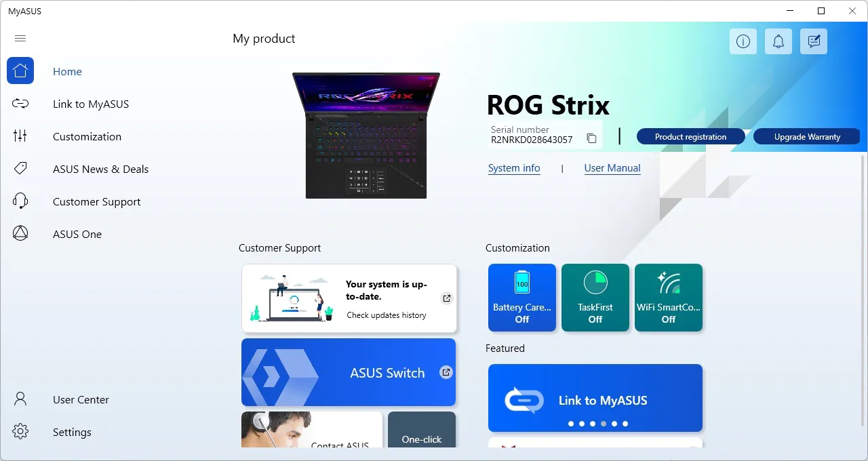
Task: Click the 'Customer Support' section heading
Action: click(280, 248)
